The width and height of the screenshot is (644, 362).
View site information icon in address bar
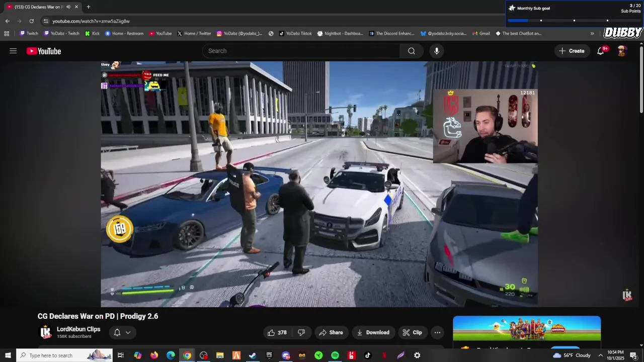click(46, 21)
